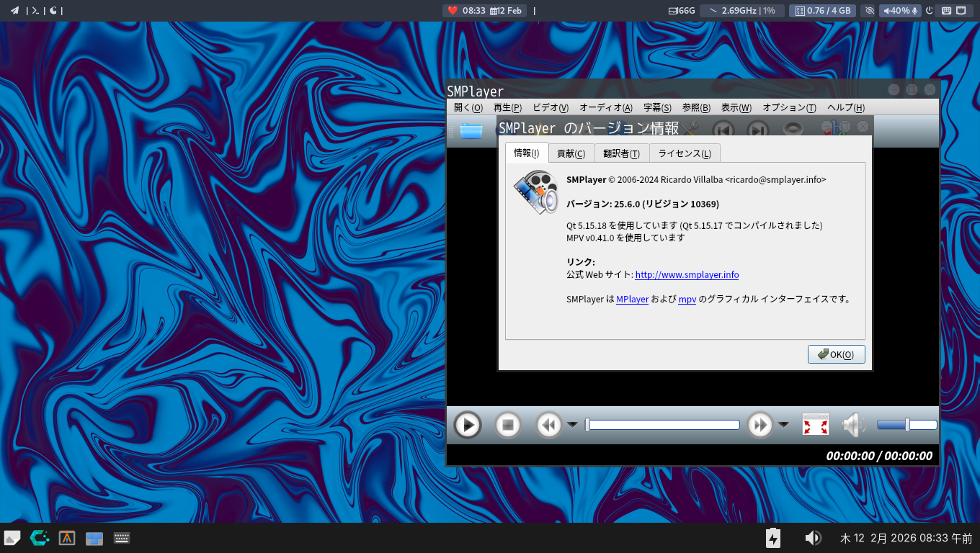Mute audio using the speaker icon
Screen dimensions: 980x553
point(853,425)
